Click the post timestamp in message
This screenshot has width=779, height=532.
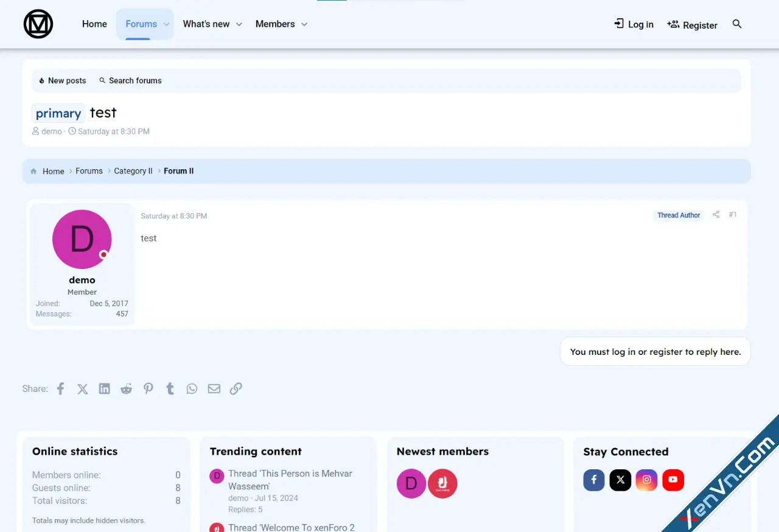[174, 216]
